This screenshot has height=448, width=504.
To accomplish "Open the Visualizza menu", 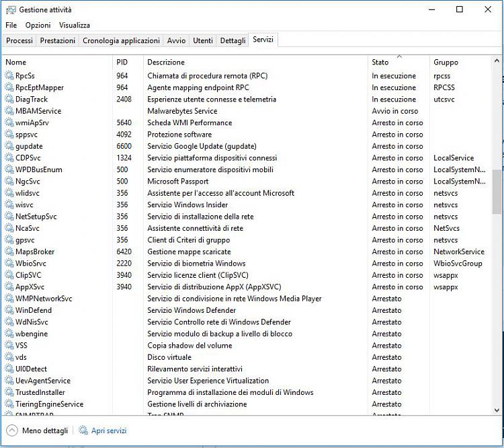I will pos(74,25).
